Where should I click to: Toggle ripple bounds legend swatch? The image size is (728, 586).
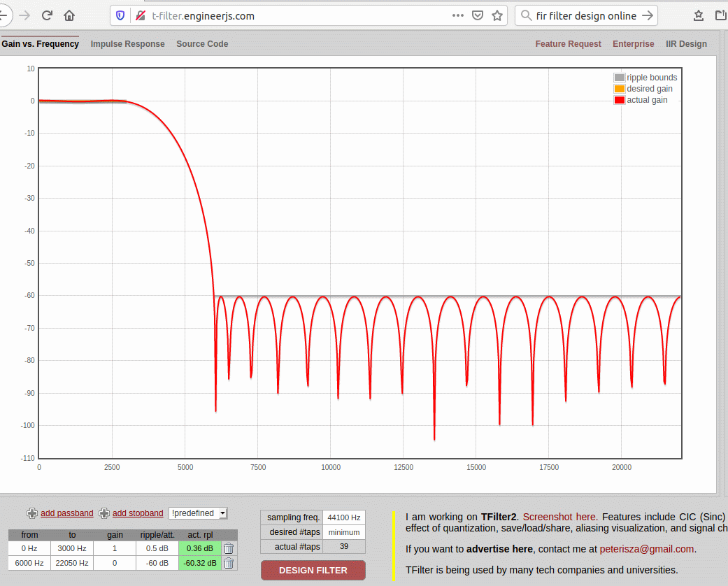pyautogui.click(x=620, y=78)
